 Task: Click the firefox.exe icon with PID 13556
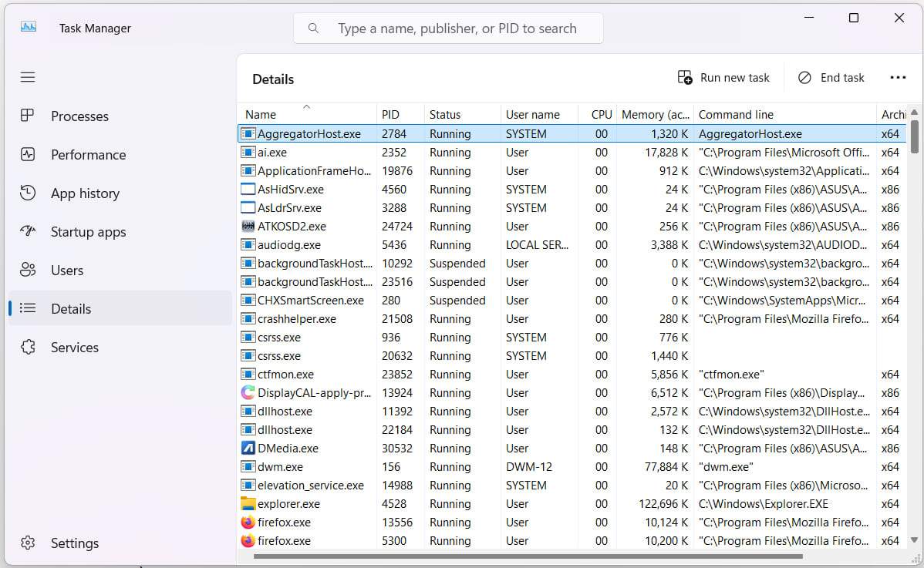tap(248, 522)
